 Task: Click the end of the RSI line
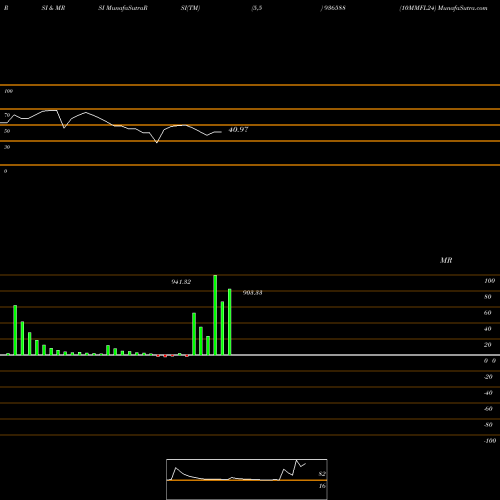[221, 132]
